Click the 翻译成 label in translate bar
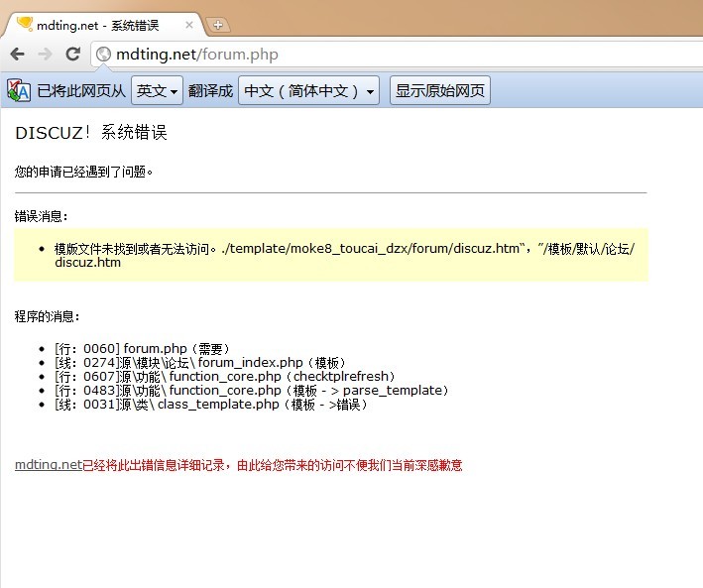This screenshot has width=703, height=588. coord(211,90)
